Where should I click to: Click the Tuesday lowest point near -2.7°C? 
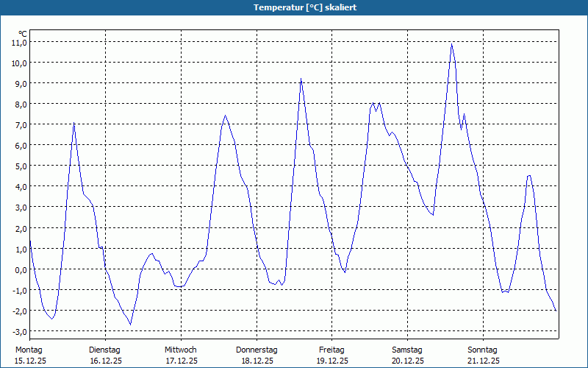130,325
